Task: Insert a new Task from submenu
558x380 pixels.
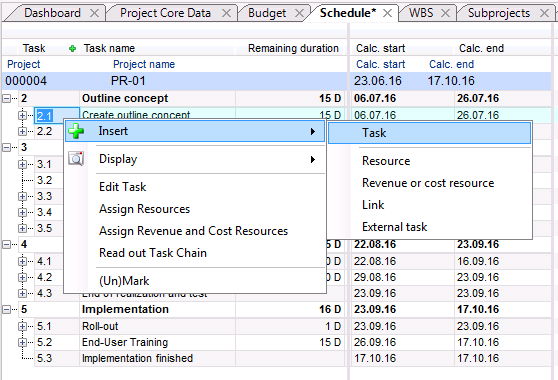Action: coord(429,133)
